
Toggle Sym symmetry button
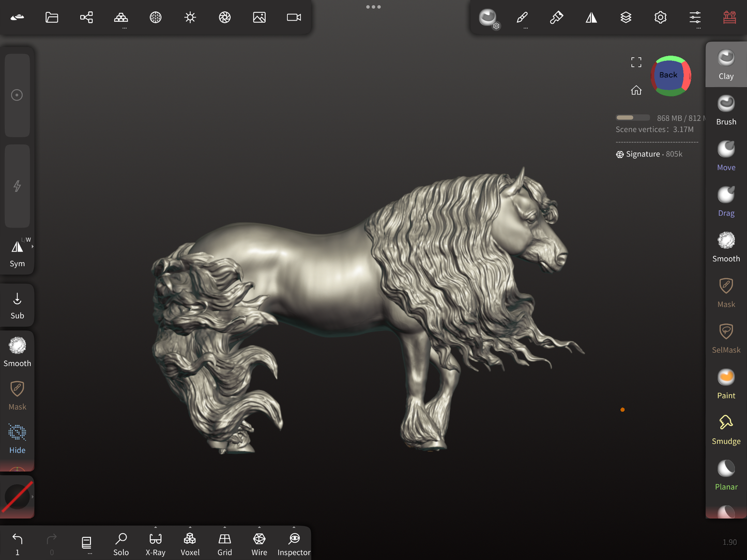(x=17, y=253)
